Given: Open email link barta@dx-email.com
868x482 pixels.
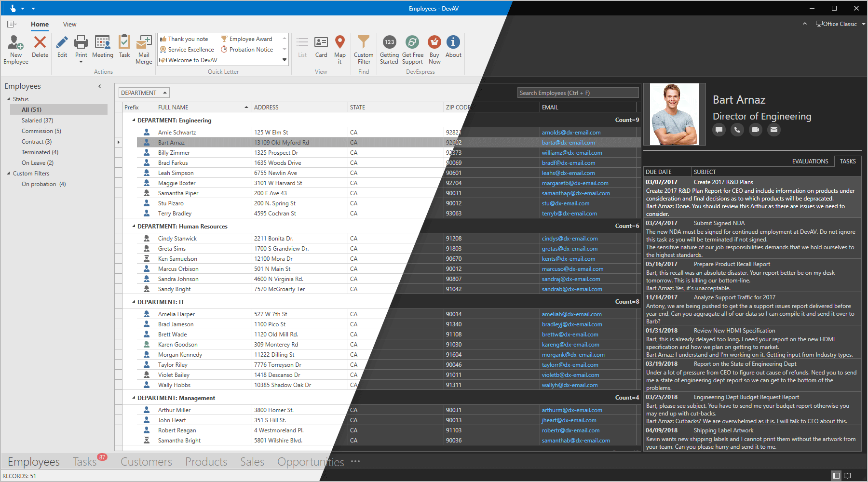Looking at the screenshot, I should (x=568, y=143).
